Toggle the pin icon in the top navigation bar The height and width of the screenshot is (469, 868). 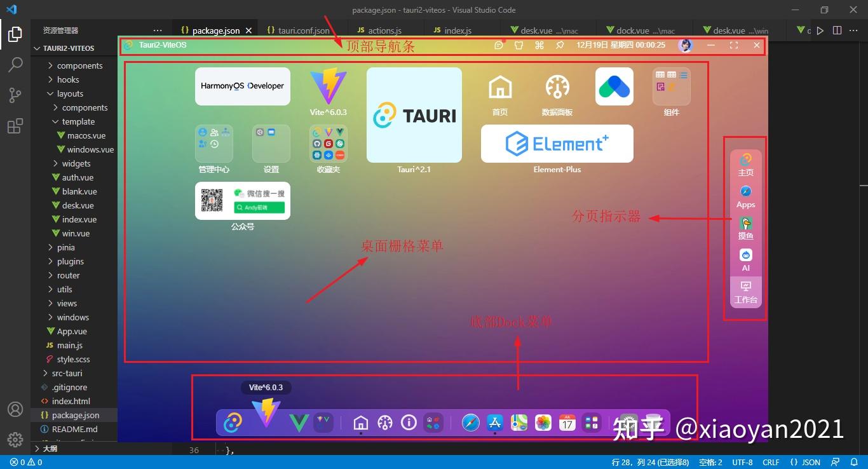(560, 45)
